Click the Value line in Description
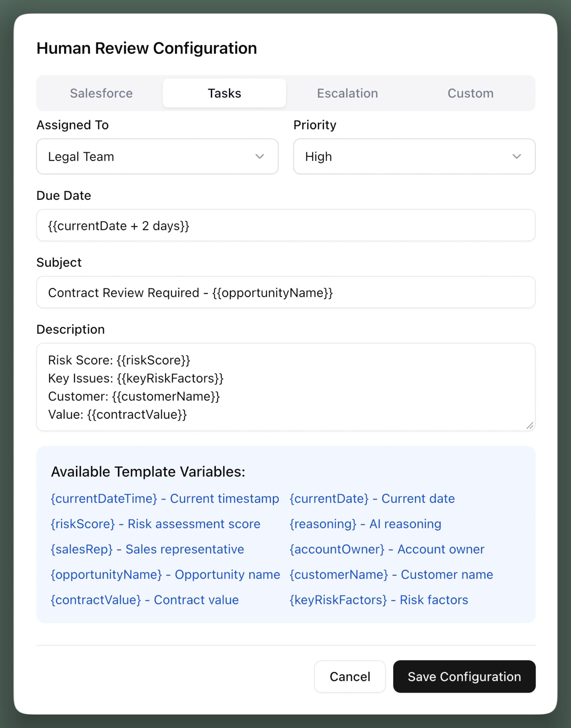This screenshot has width=571, height=728. click(117, 414)
